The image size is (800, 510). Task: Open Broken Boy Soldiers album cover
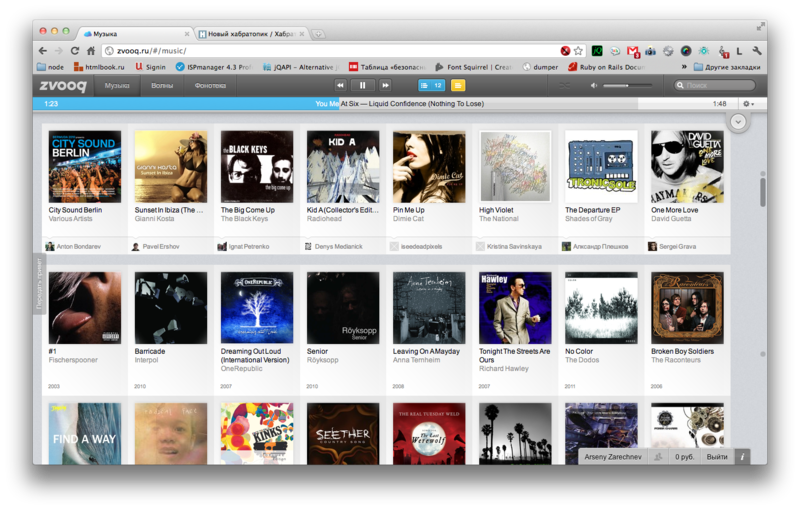coord(687,308)
